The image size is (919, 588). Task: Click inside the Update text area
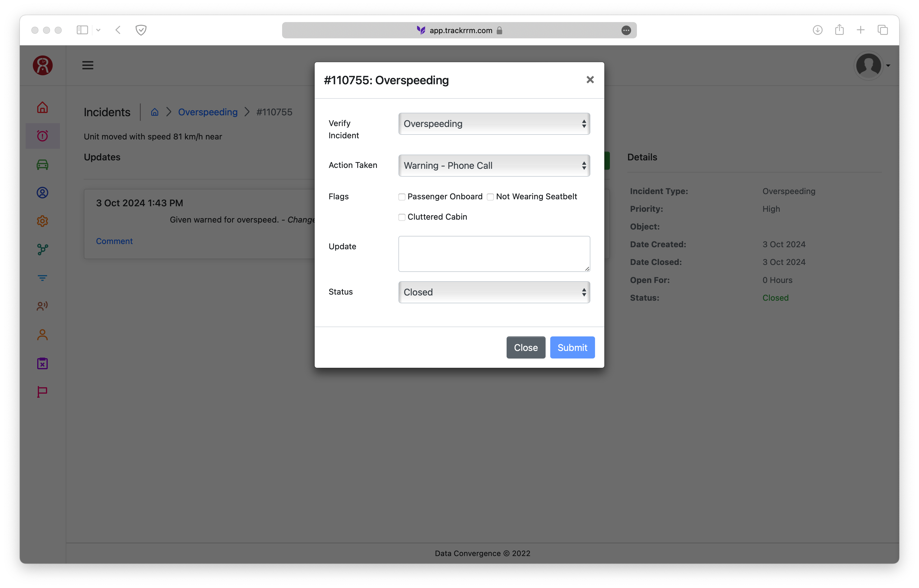coord(494,254)
